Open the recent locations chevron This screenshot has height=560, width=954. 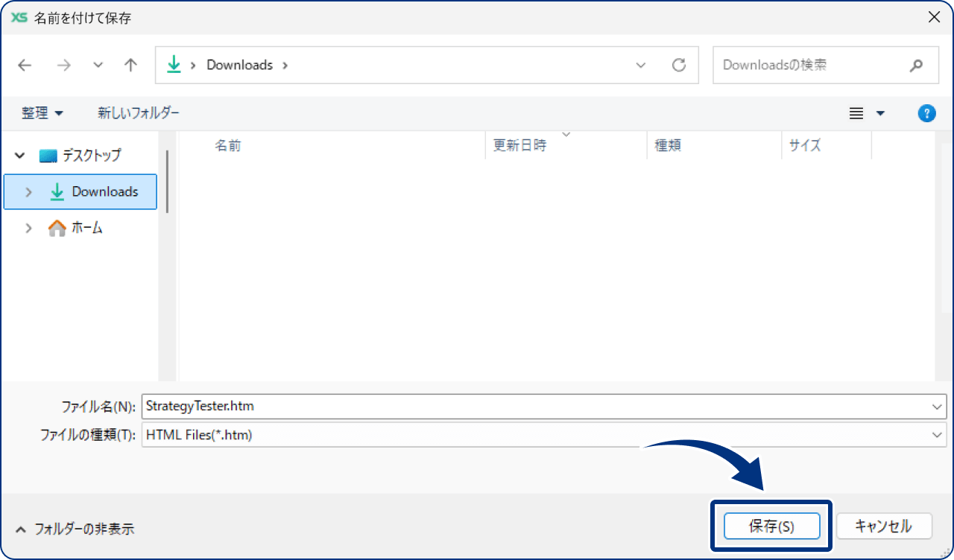coord(98,66)
